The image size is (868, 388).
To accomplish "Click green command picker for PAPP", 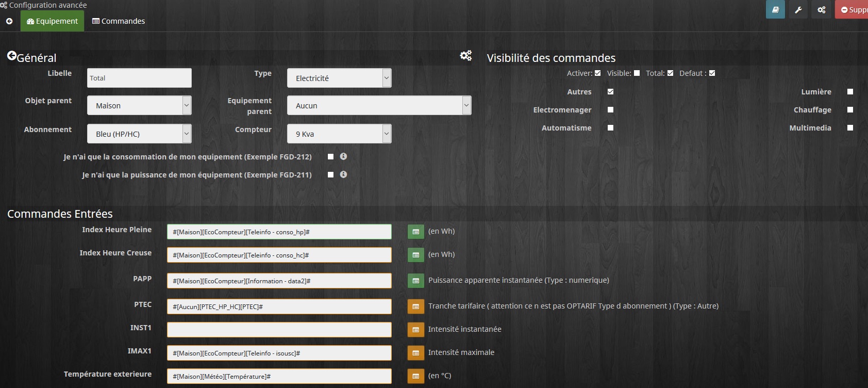I will pyautogui.click(x=416, y=281).
